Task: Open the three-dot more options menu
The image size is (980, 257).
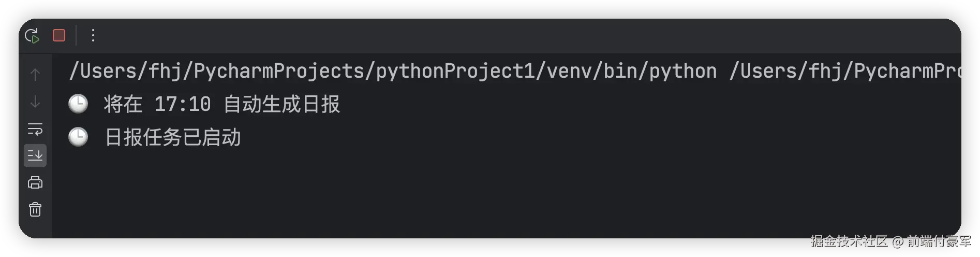Action: point(93,35)
